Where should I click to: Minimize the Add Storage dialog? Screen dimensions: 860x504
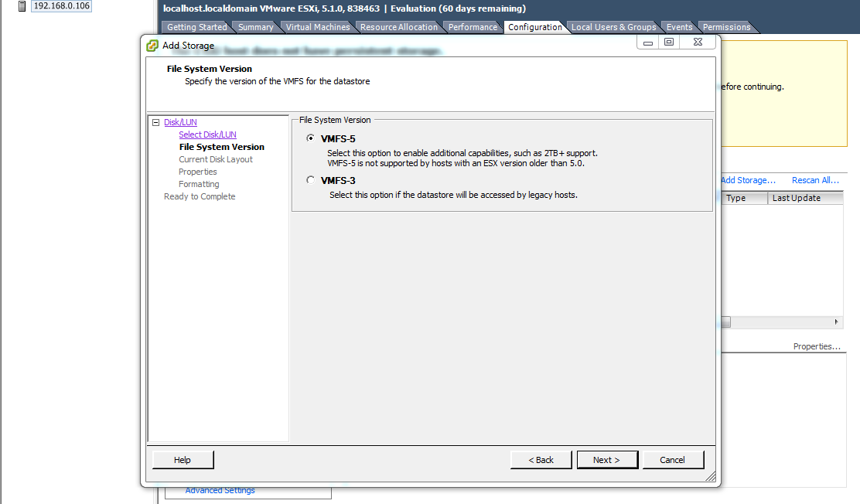[x=648, y=43]
